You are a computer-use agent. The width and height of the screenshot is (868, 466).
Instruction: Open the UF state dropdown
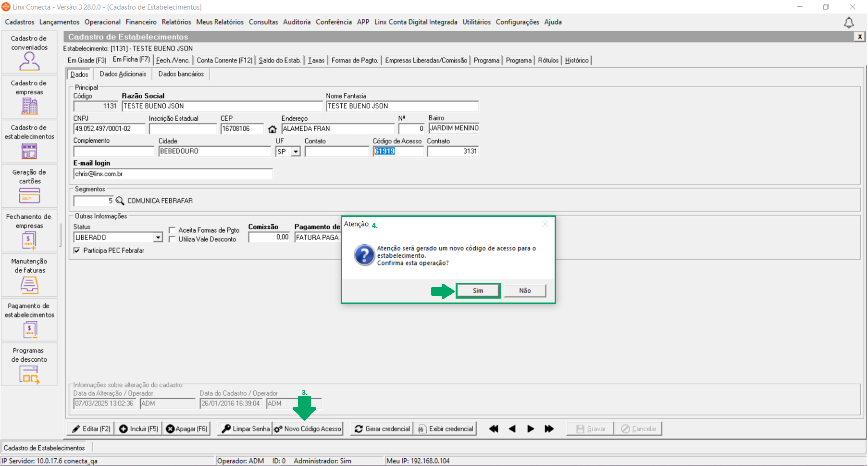click(296, 151)
